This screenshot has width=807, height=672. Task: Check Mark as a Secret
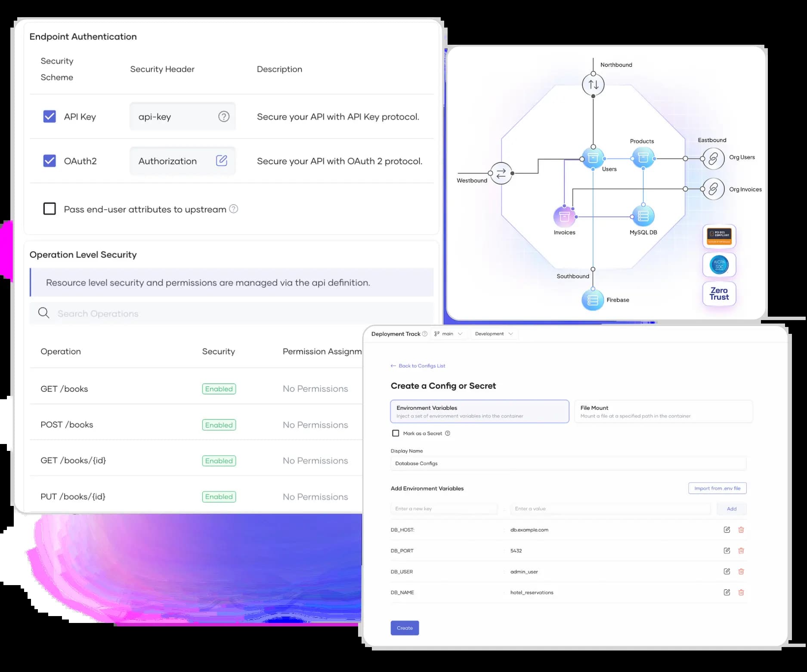396,433
